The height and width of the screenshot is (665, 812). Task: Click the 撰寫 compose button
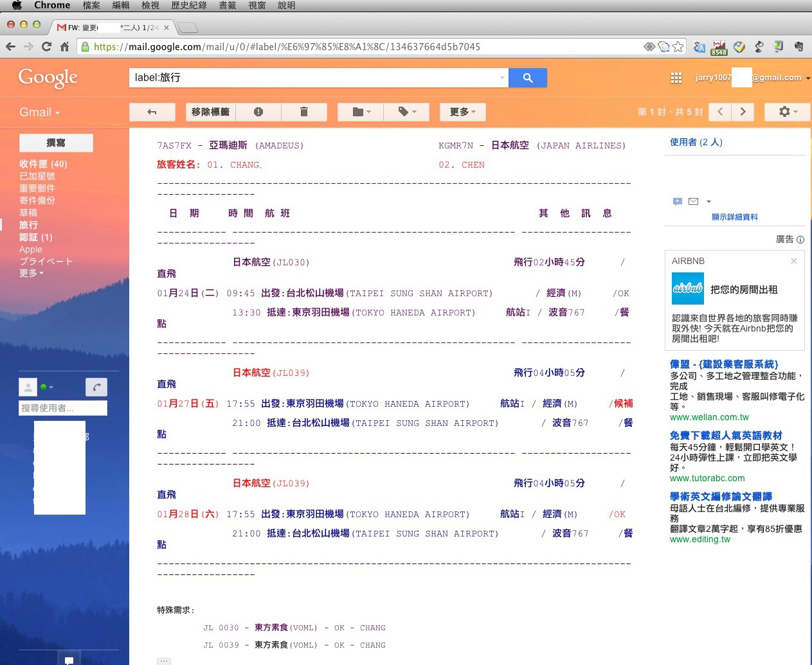(56, 143)
